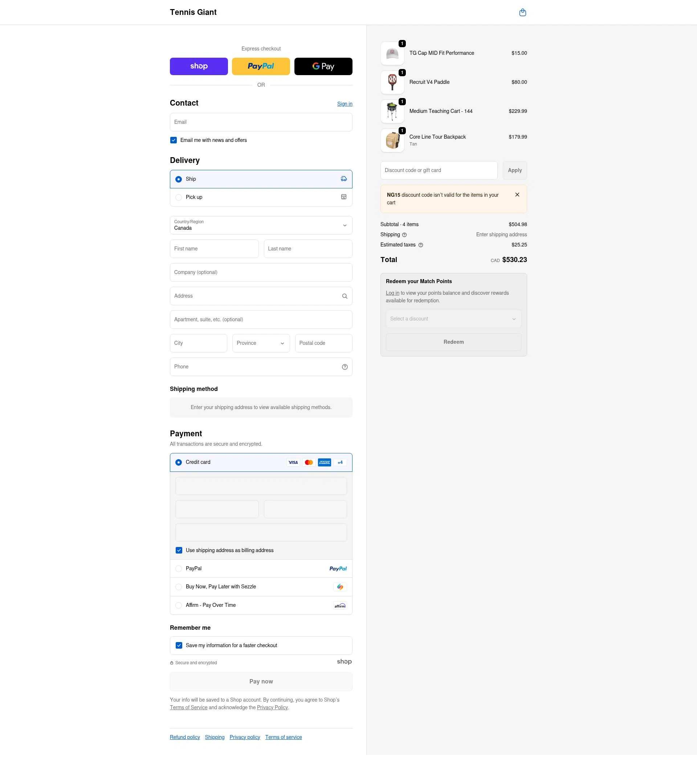This screenshot has height=784, width=697.
Task: Use the address search magnifier
Action: pyautogui.click(x=344, y=296)
